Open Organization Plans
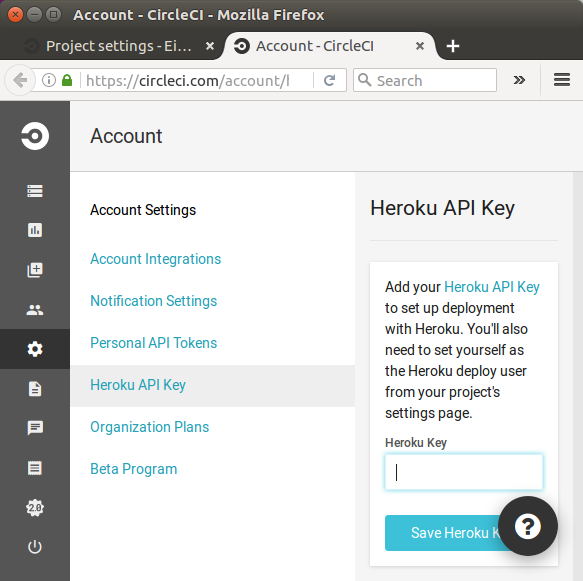583x581 pixels. coord(149,427)
